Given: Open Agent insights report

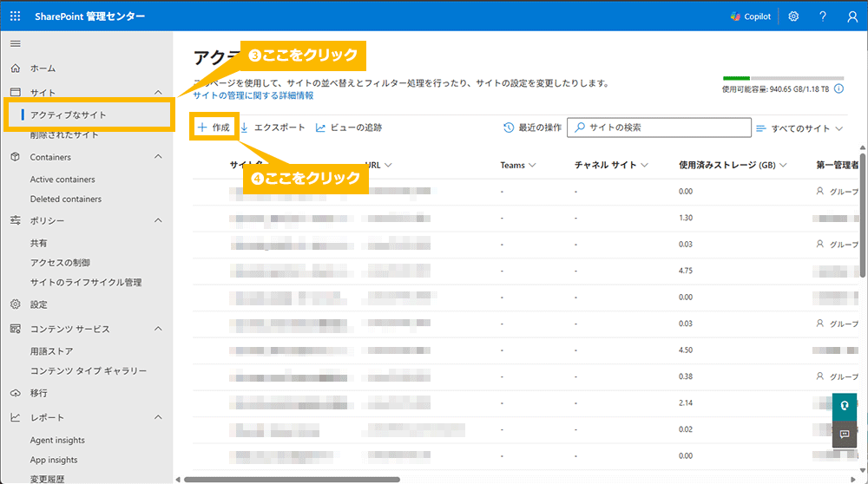Looking at the screenshot, I should (x=57, y=441).
